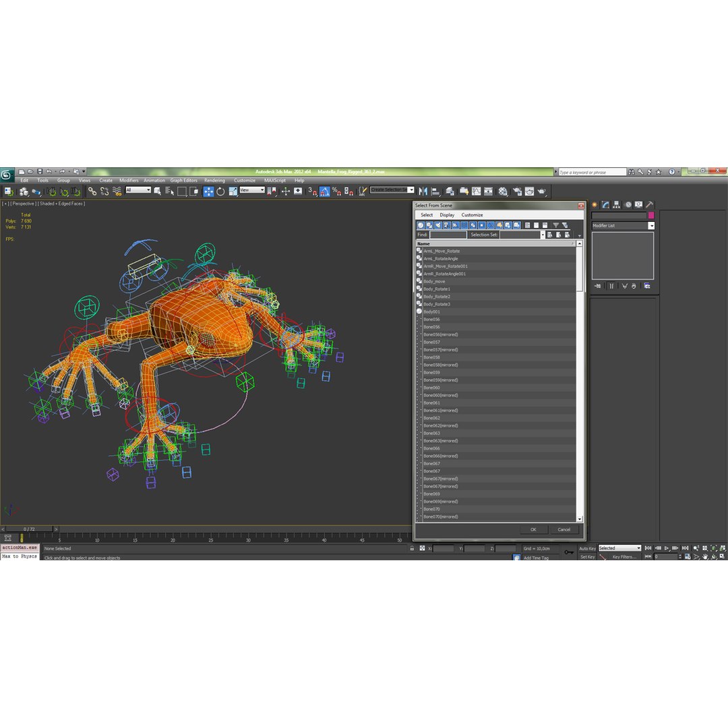Open the Curve Editor

pyautogui.click(x=477, y=191)
